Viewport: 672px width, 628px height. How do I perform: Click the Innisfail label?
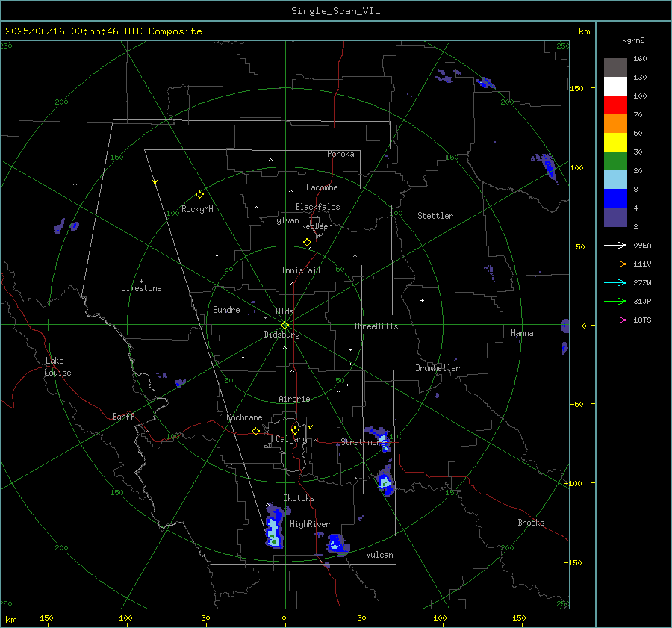tap(301, 270)
